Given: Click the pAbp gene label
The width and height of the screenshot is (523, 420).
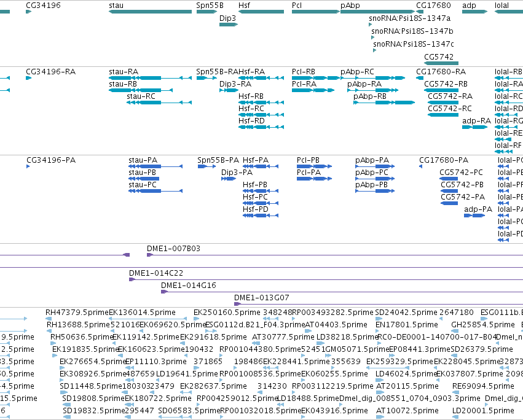Looking at the screenshot, I should pyautogui.click(x=350, y=6).
